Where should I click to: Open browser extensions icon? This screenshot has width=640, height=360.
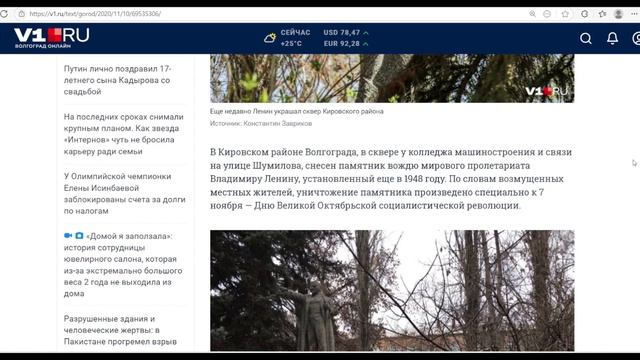(x=584, y=14)
